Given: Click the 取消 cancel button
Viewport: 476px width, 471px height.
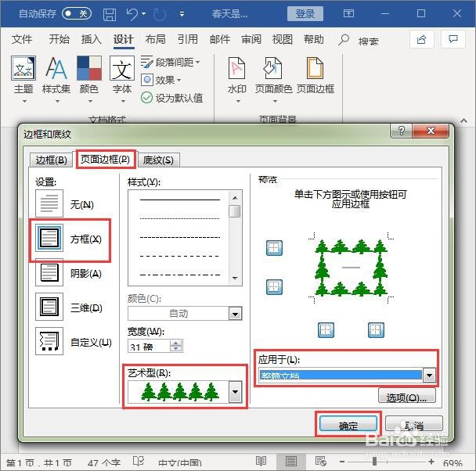Looking at the screenshot, I should [x=414, y=424].
